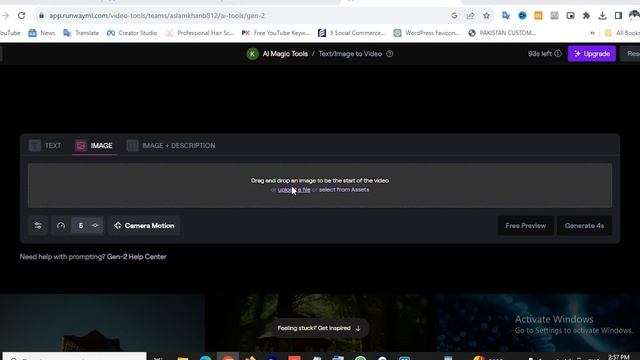
Task: Open the Google Translate extension icon
Action: (506, 16)
